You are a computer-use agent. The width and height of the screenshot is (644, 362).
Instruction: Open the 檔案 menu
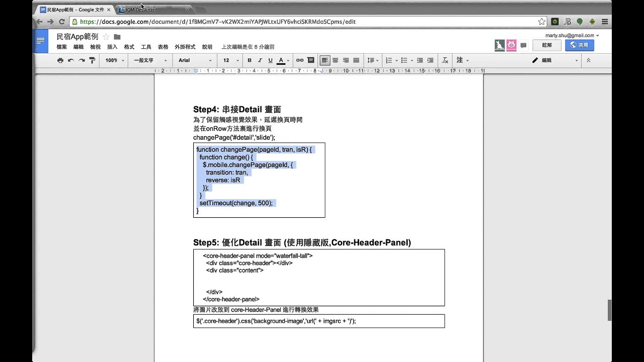pyautogui.click(x=62, y=47)
